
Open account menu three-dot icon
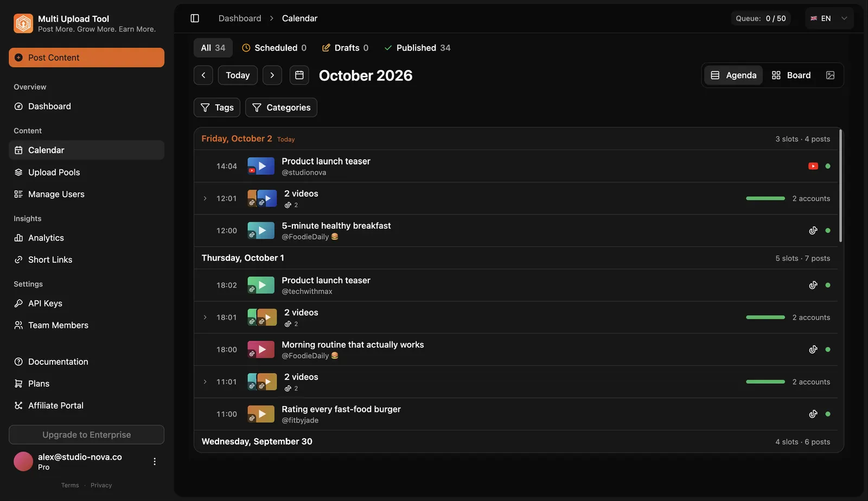pos(155,461)
